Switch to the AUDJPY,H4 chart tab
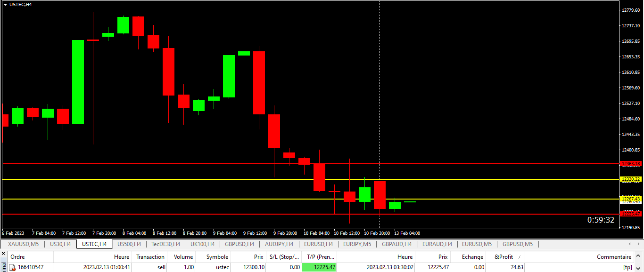The width and height of the screenshot is (644, 272). click(279, 244)
